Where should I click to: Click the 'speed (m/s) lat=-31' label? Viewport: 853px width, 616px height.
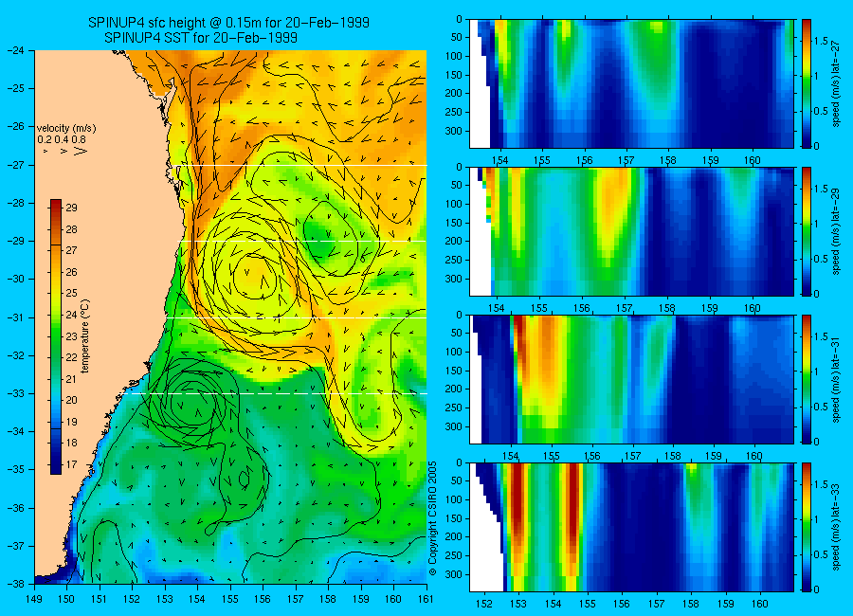pos(837,379)
